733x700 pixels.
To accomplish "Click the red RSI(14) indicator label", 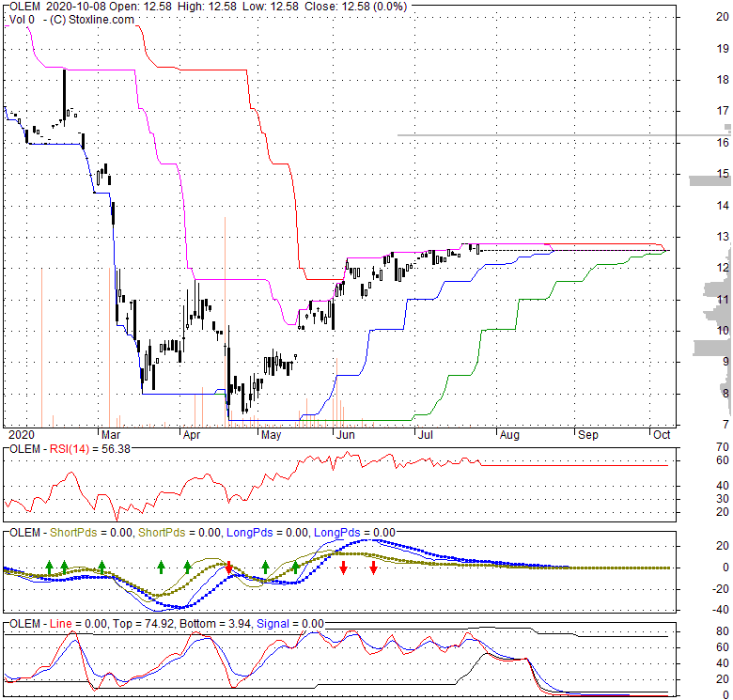I will (70, 449).
